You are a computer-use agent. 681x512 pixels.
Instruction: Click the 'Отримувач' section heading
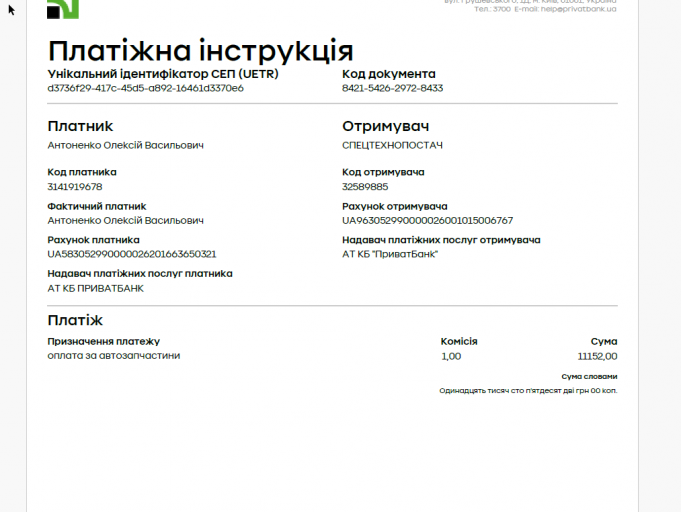click(386, 126)
